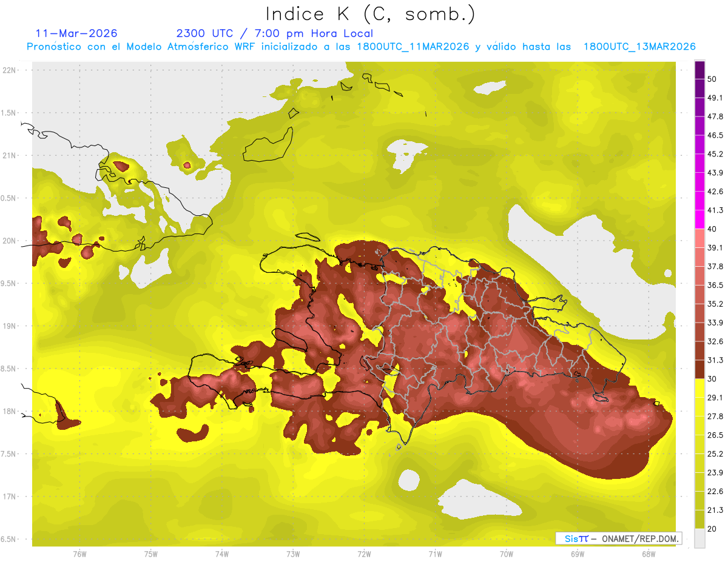Viewport: 728px width, 562px height.
Task: Click the "50" value on the colorbar
Action: pyautogui.click(x=713, y=79)
